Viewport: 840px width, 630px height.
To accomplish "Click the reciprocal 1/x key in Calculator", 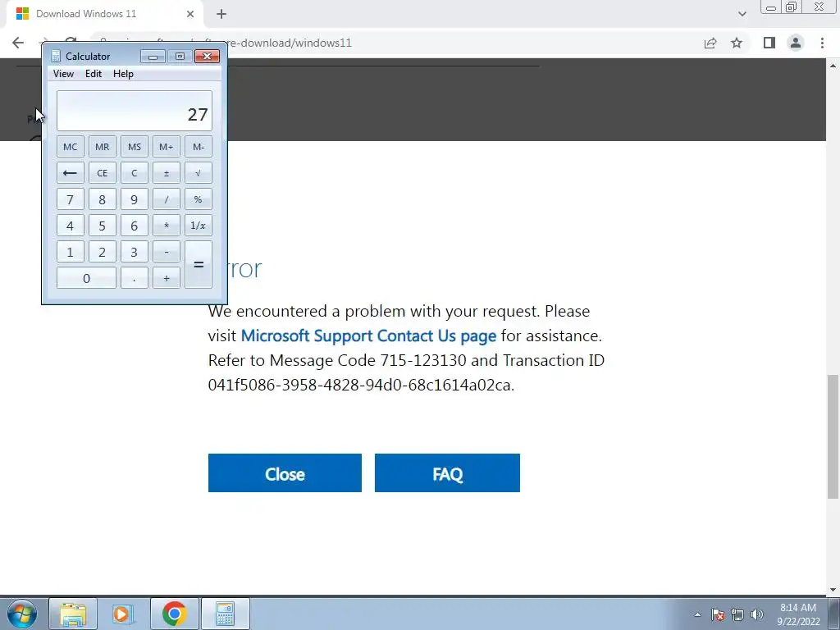I will pyautogui.click(x=199, y=226).
